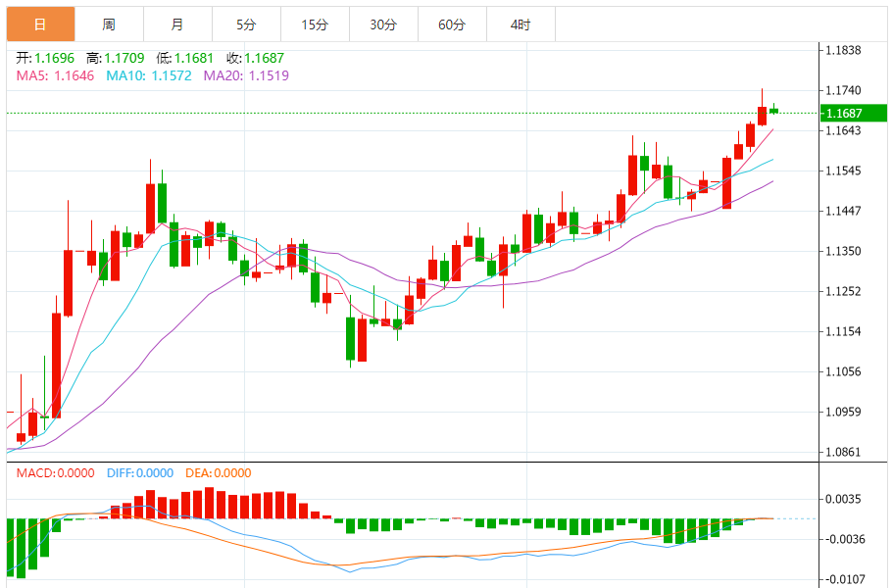Click the DEA:0.0000 indicator label
The width and height of the screenshot is (893, 588).
tap(219, 473)
